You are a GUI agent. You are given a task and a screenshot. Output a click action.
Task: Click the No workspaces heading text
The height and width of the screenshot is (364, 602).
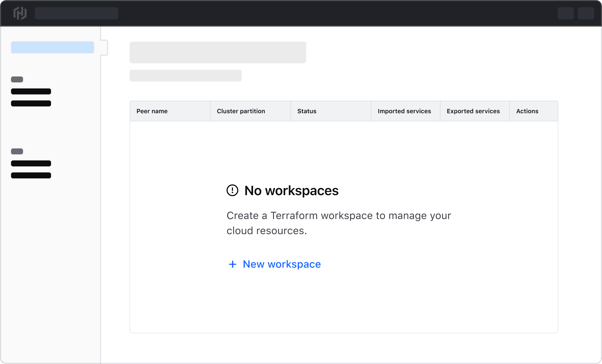click(x=291, y=191)
